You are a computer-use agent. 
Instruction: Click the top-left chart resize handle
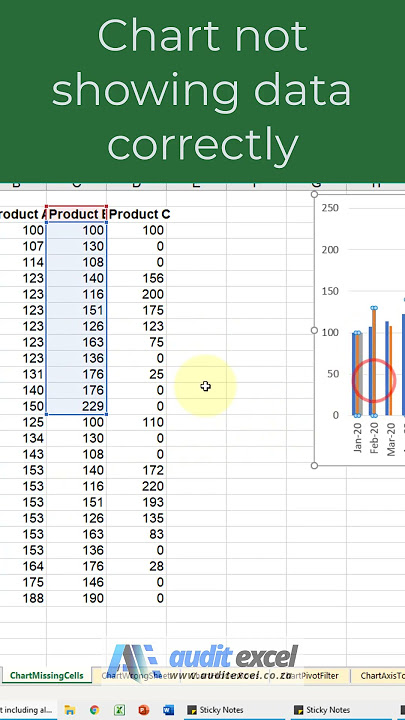[x=315, y=195]
